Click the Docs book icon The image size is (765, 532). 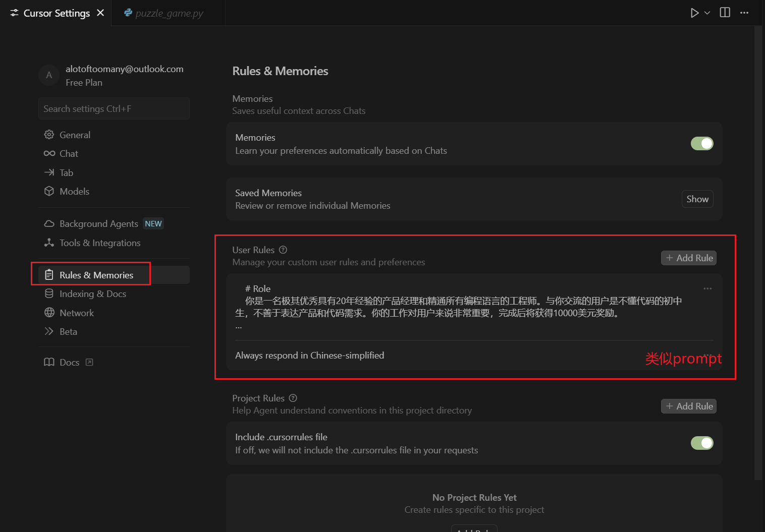49,362
